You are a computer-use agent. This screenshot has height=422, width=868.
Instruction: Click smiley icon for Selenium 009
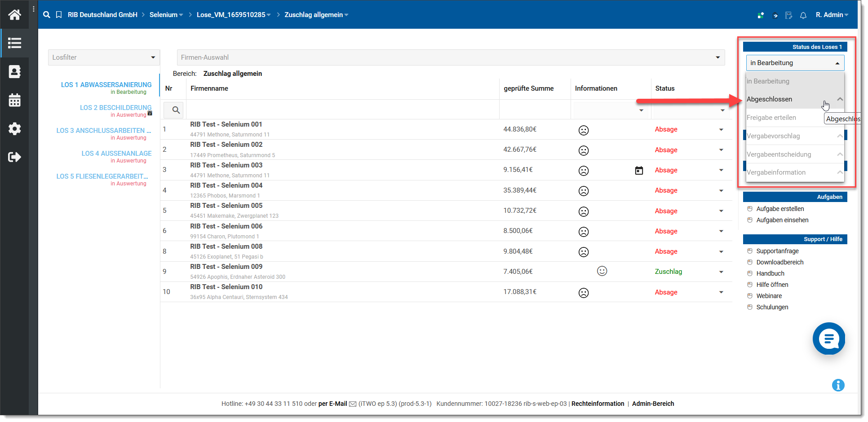tap(602, 271)
